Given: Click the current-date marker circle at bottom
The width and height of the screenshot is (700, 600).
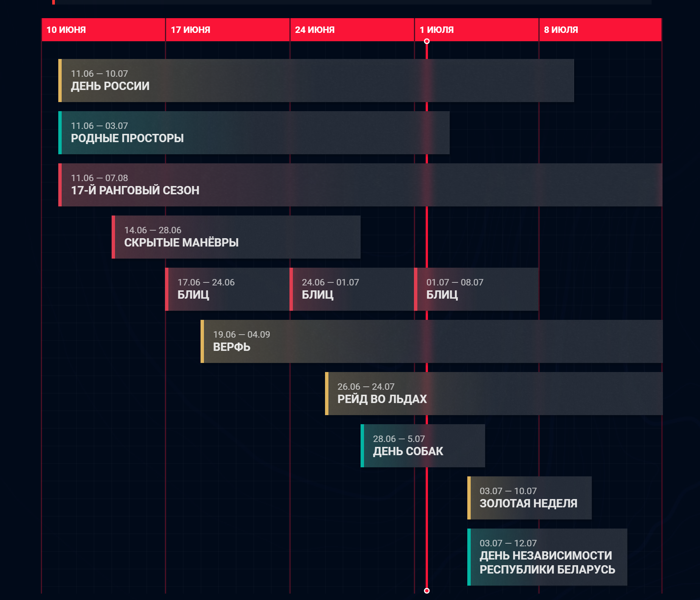Looking at the screenshot, I should point(427,591).
